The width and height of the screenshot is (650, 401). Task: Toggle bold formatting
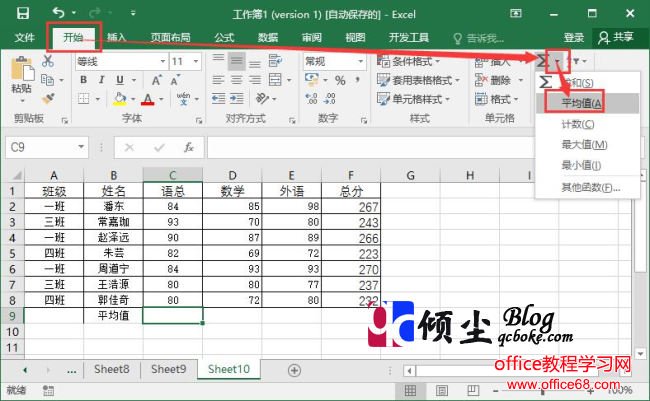(x=83, y=80)
